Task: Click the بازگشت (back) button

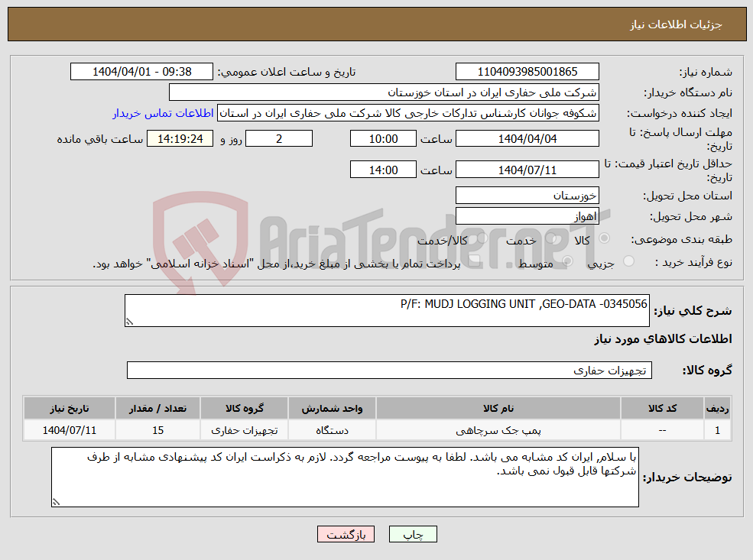Action: [x=346, y=534]
